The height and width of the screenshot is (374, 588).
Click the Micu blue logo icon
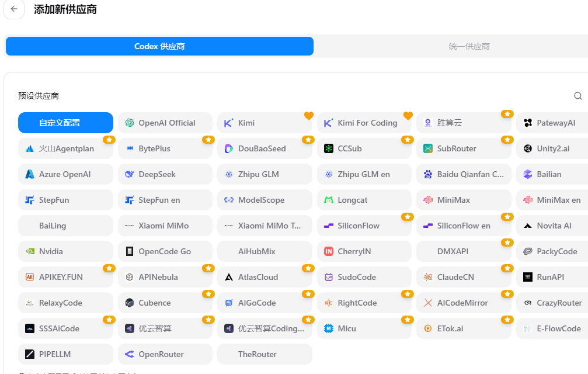click(329, 328)
